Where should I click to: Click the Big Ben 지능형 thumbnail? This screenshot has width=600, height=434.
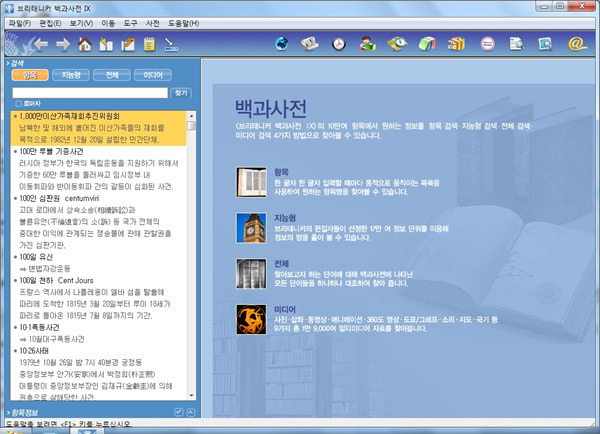(x=251, y=228)
